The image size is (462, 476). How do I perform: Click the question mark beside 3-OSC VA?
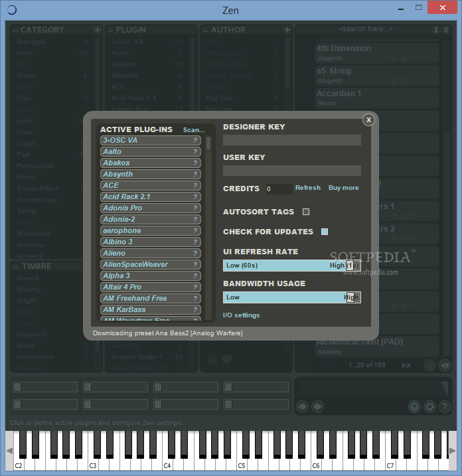195,140
